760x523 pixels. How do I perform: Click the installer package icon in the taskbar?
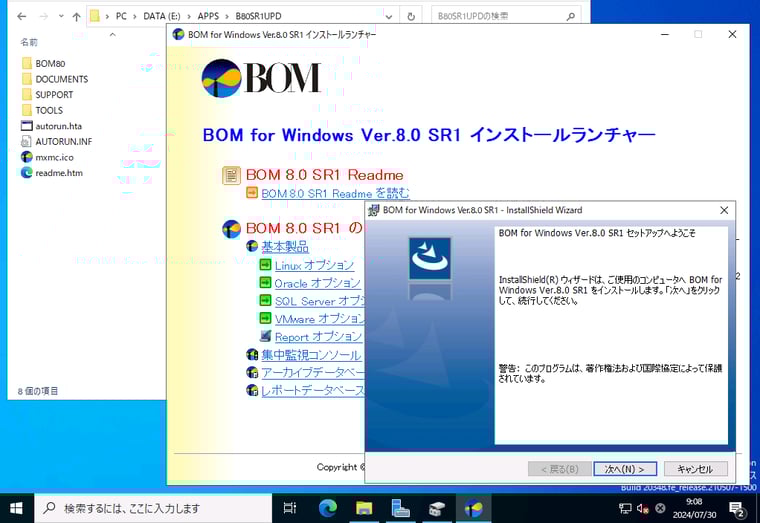tap(437, 508)
